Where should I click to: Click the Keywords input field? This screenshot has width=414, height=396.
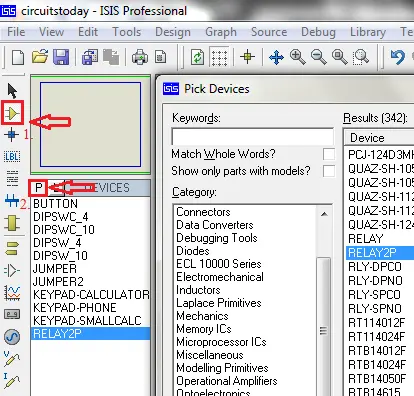(x=252, y=136)
